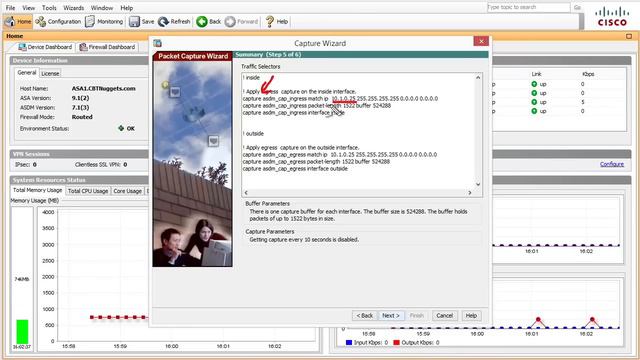640x360 pixels.
Task: Click the green memory usage bar
Action: pos(22,331)
